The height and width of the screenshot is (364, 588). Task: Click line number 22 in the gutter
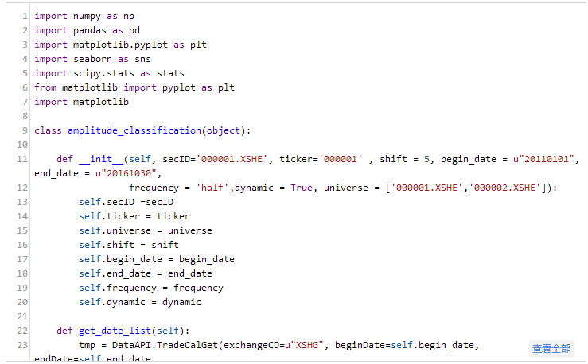click(22, 331)
